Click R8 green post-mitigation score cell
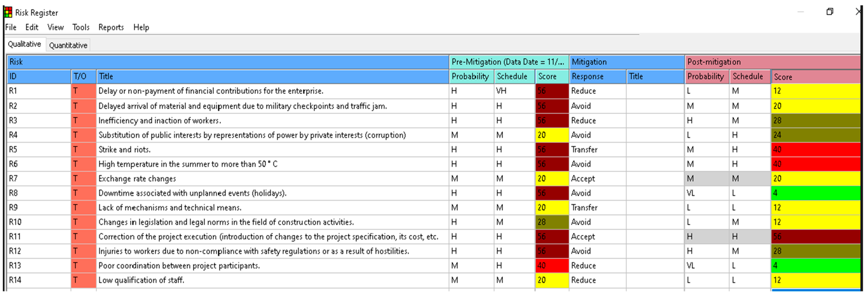 [815, 193]
